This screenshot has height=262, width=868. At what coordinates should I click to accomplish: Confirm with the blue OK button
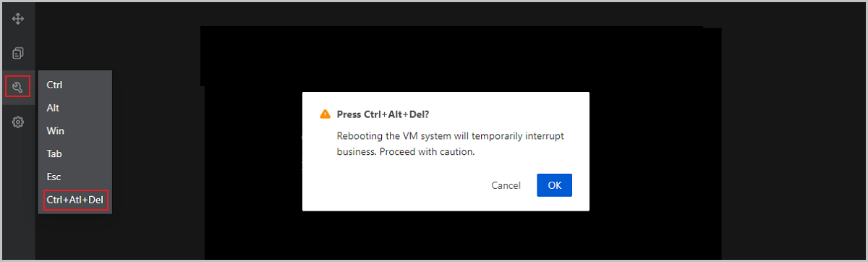coord(554,185)
